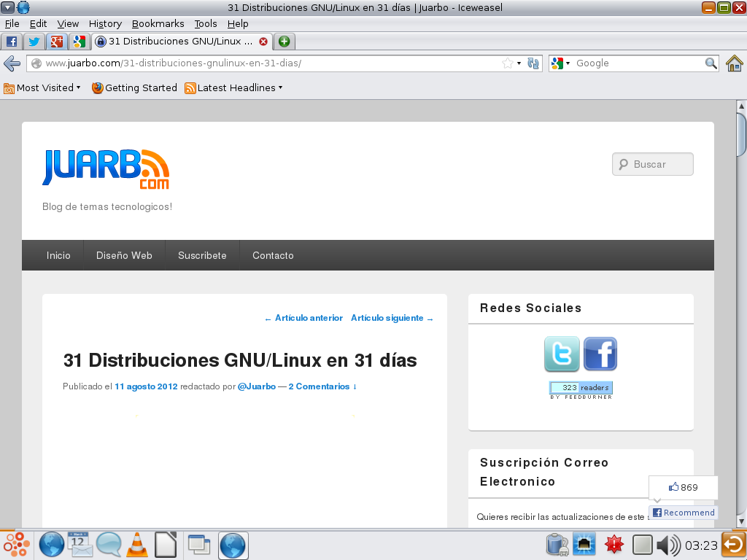
Task: Reload the current page
Action: pyautogui.click(x=533, y=63)
